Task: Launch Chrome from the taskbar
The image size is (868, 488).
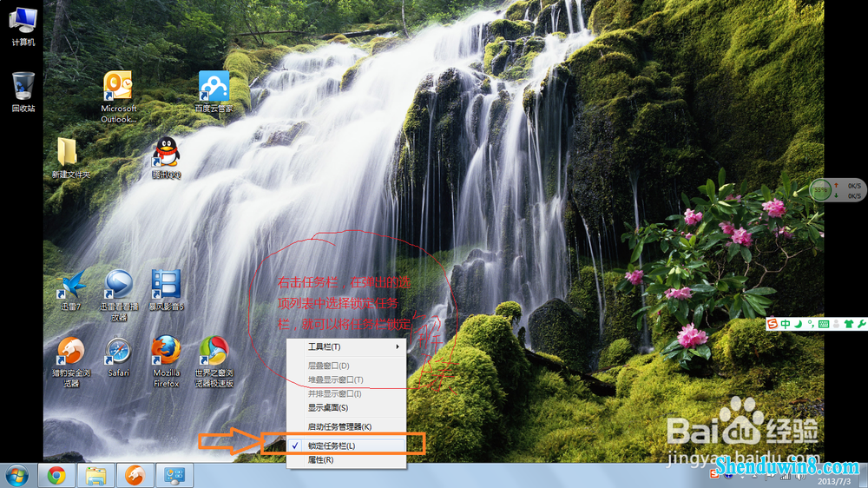Action: pos(56,475)
